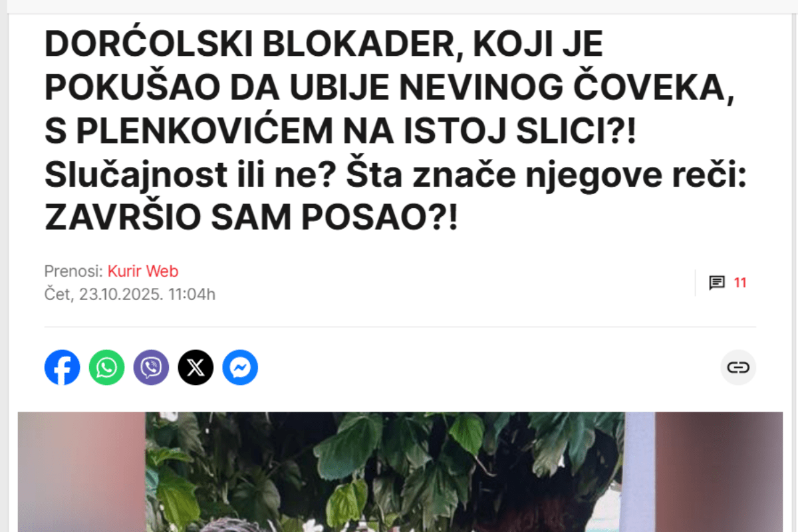Image resolution: width=798 pixels, height=532 pixels.
Task: Click the S PLENKOVIĆEM NA ISTOJ SLICI line
Action: tap(340, 132)
